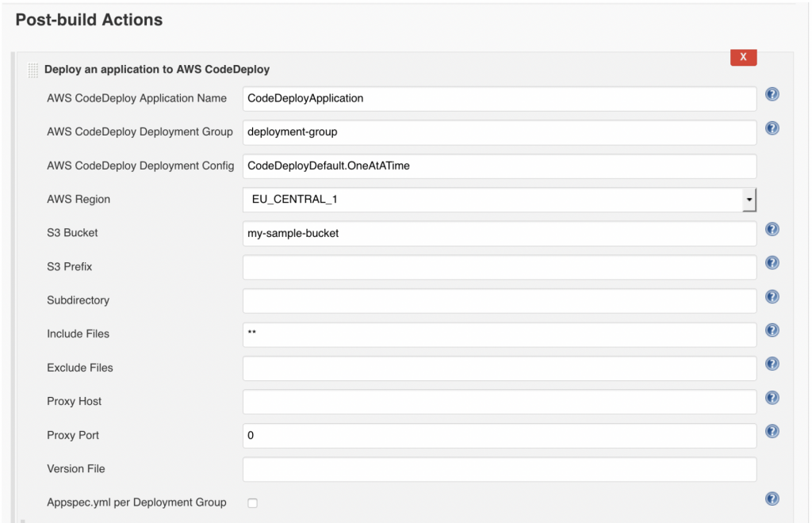
Task: Open help for AWS CodeDeploy Deployment Group
Action: click(772, 128)
